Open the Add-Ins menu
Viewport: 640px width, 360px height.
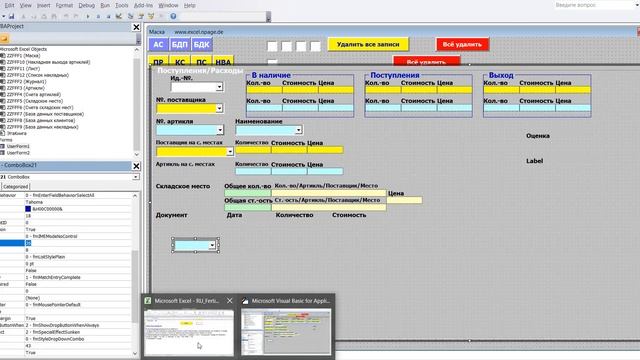click(143, 5)
